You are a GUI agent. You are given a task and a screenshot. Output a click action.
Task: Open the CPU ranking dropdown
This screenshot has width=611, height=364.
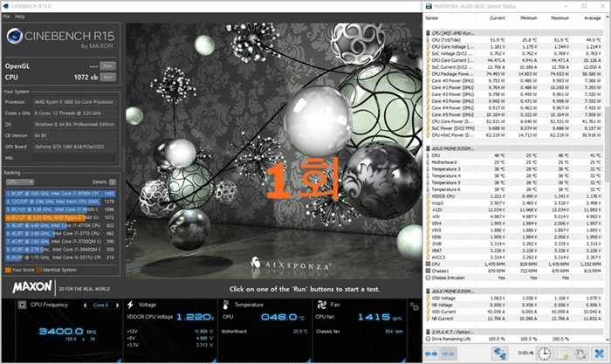click(20, 182)
